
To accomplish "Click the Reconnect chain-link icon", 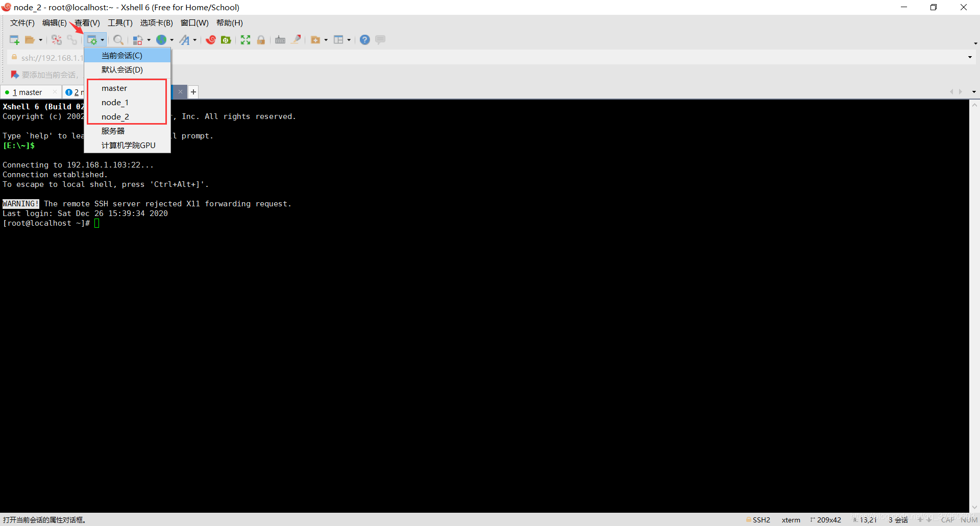I will [x=72, y=40].
